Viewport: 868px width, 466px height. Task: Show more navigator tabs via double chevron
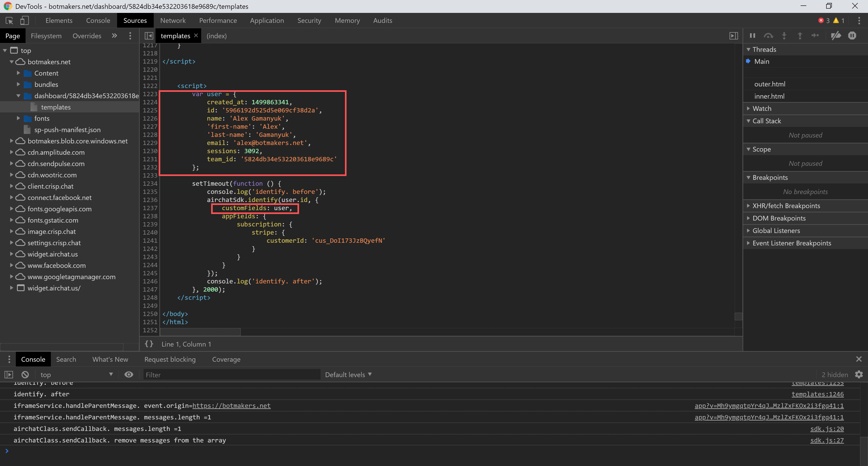pyautogui.click(x=115, y=36)
